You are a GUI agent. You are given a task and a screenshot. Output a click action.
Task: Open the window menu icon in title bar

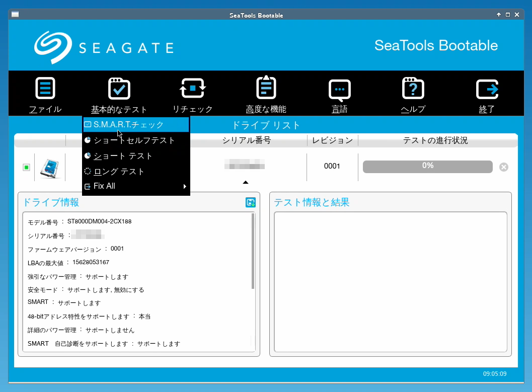15,14
